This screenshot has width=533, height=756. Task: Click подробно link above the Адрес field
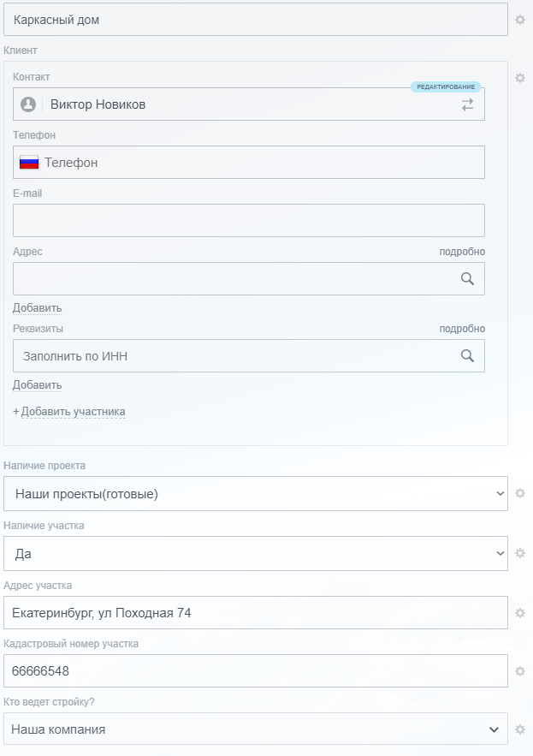tap(462, 252)
